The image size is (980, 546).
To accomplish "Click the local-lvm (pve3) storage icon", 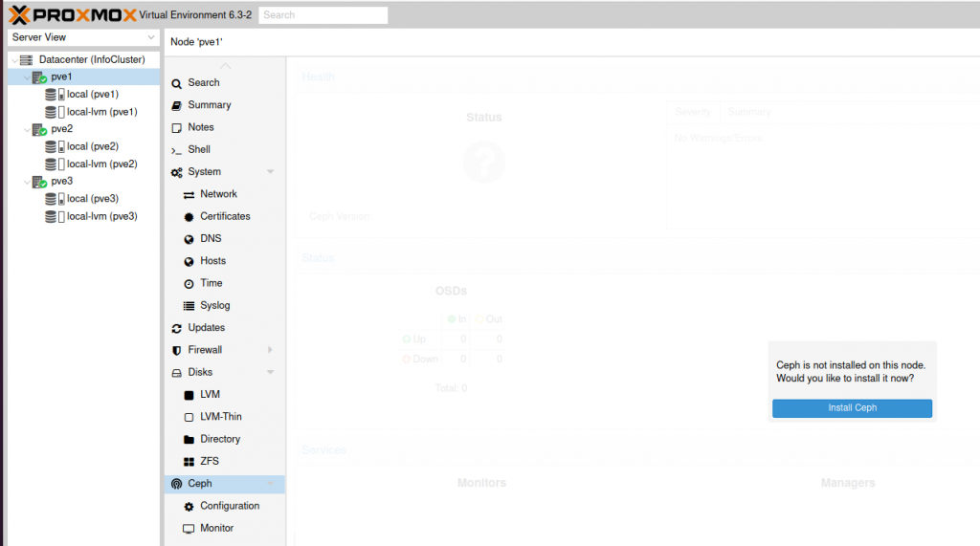I will coord(55,217).
